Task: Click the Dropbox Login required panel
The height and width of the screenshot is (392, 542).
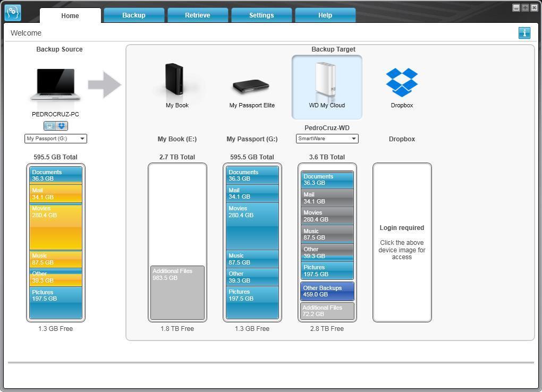Action: tap(402, 242)
